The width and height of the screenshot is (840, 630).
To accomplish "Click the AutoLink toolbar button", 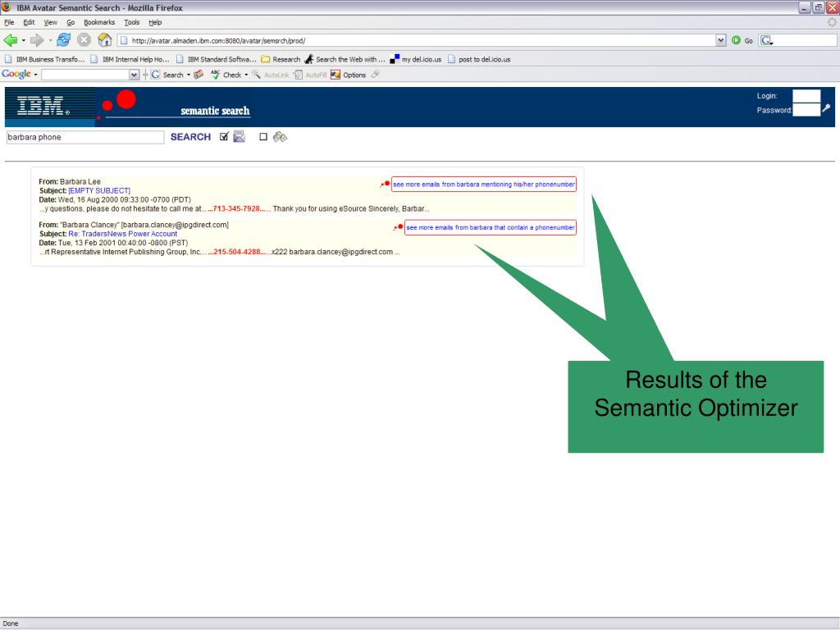I will (271, 75).
